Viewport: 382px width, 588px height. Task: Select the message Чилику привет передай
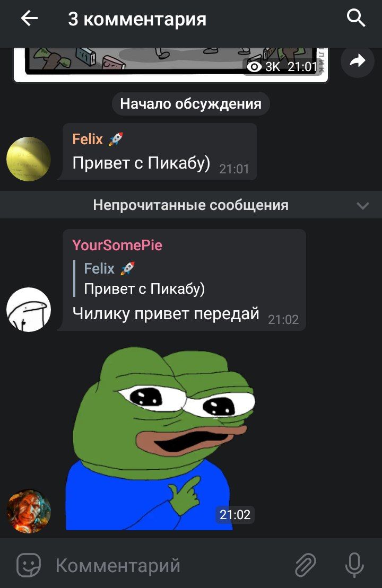(166, 313)
